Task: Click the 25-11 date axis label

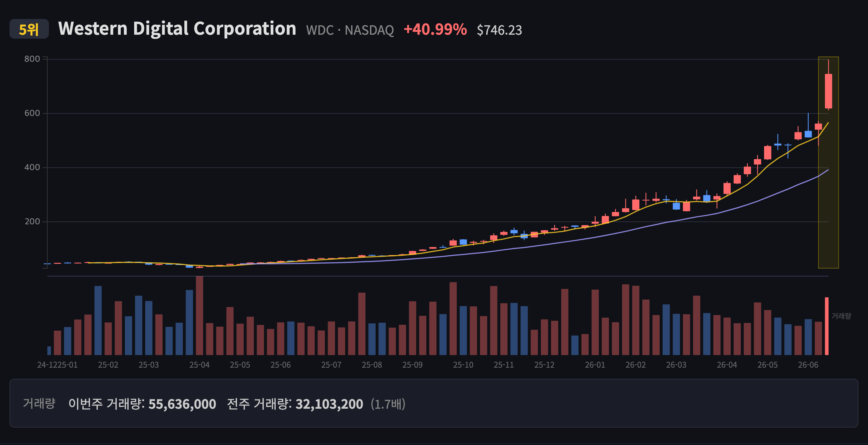Action: click(504, 365)
